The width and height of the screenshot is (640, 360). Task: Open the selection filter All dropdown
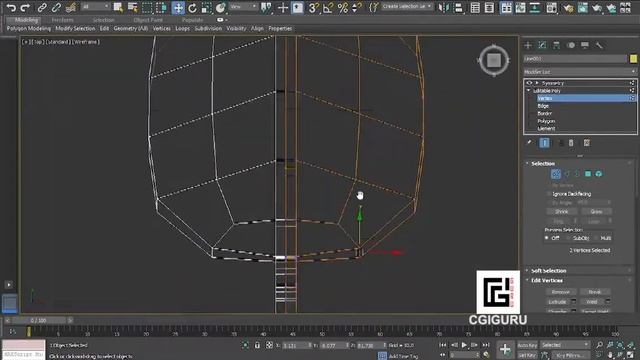point(96,7)
